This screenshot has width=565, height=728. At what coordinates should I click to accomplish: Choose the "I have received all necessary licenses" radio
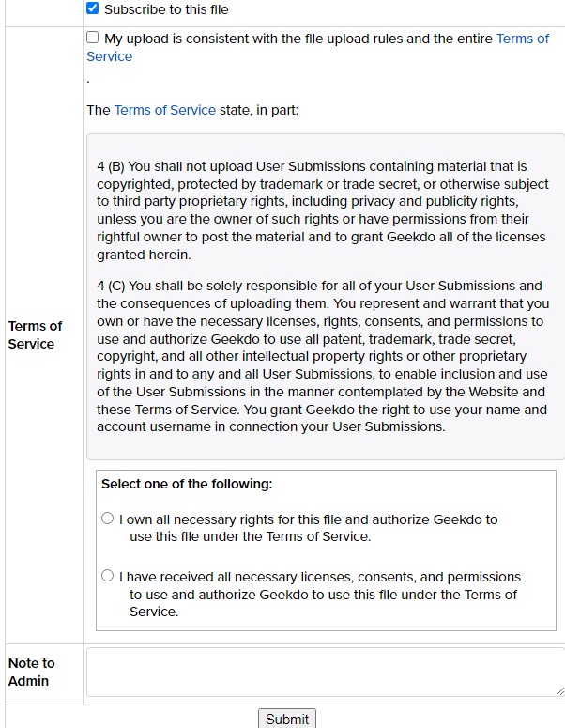pyautogui.click(x=108, y=576)
